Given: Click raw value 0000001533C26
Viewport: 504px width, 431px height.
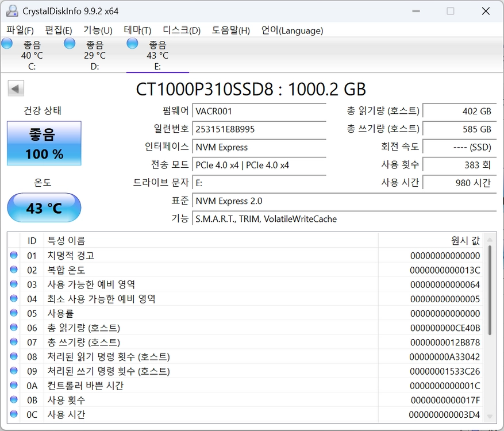Looking at the screenshot, I should (445, 372).
